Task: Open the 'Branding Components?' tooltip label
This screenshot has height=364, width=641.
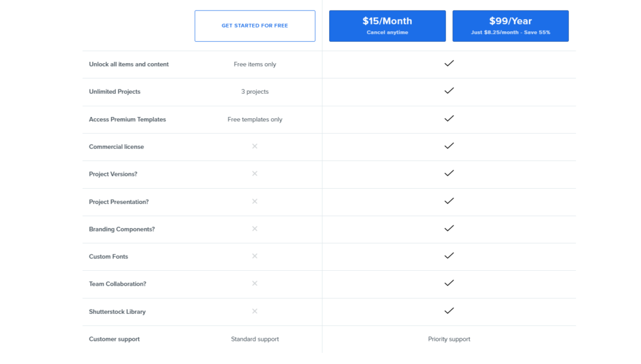Action: [122, 229]
